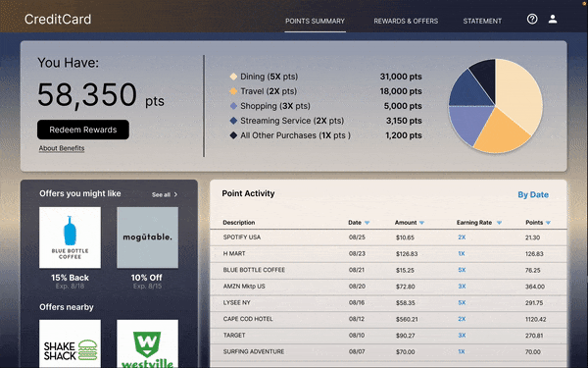Image resolution: width=588 pixels, height=368 pixels.
Task: Click the 1120.42 points cell
Action: click(x=535, y=319)
